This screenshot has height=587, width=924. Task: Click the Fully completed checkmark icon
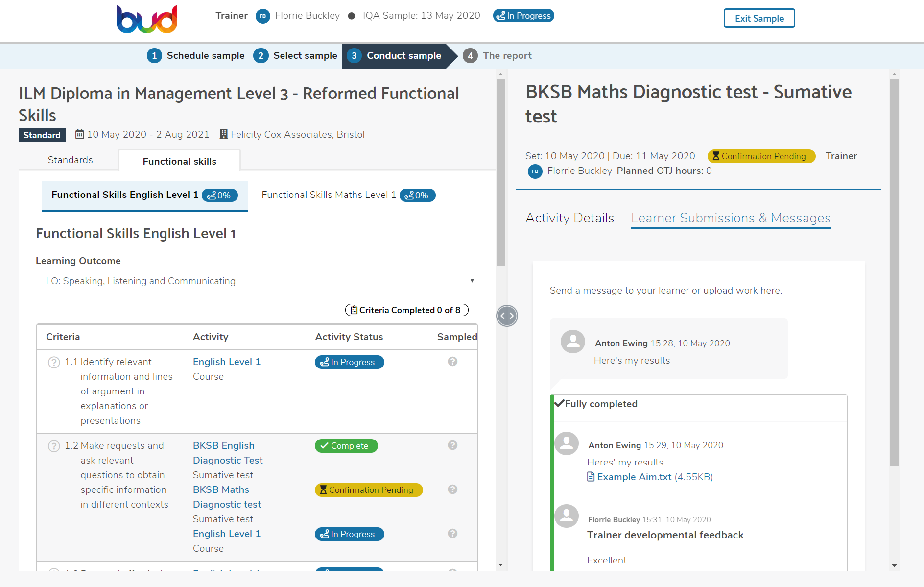(559, 403)
